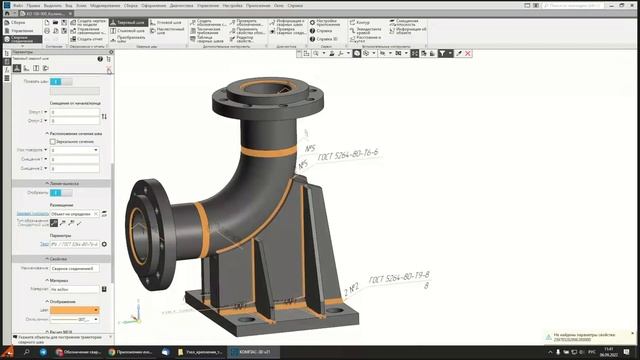The height and width of the screenshot is (360, 640).
Task: Toggle the Отображать leader line switch
Action: pos(61,192)
